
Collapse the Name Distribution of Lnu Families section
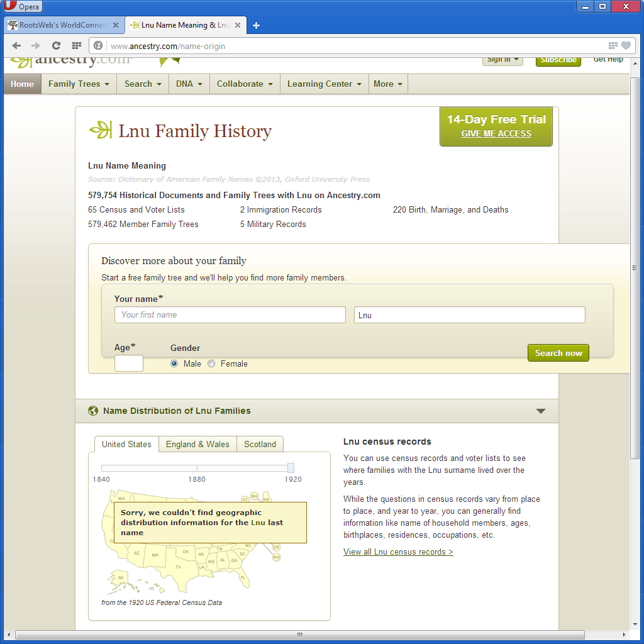541,410
